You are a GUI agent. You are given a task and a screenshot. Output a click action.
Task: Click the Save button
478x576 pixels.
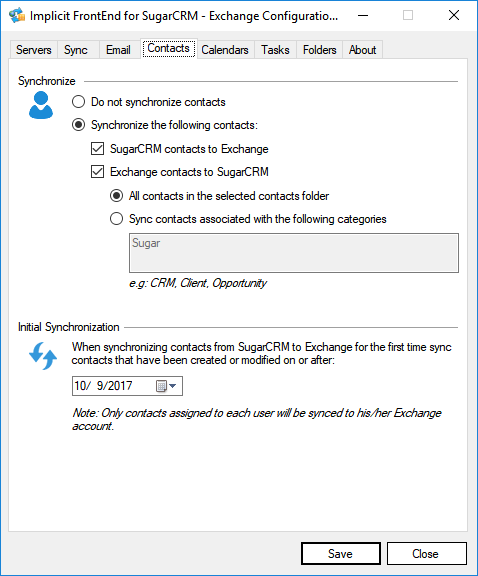coord(341,554)
